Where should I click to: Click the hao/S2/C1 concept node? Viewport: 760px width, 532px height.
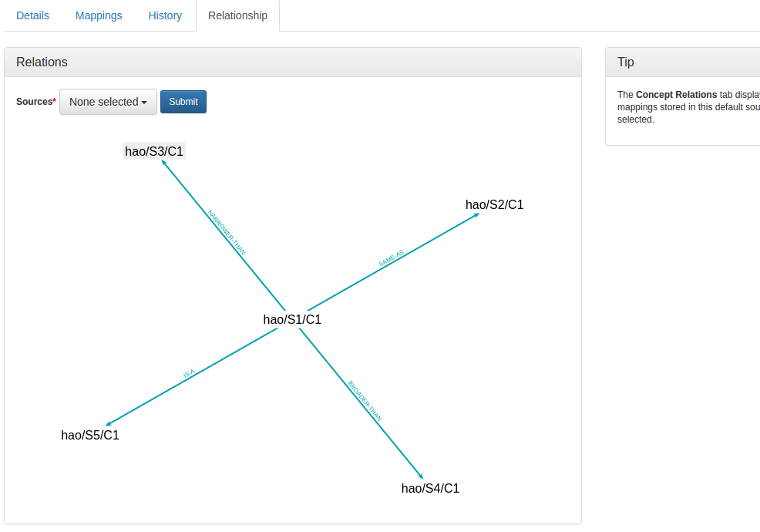coord(494,204)
